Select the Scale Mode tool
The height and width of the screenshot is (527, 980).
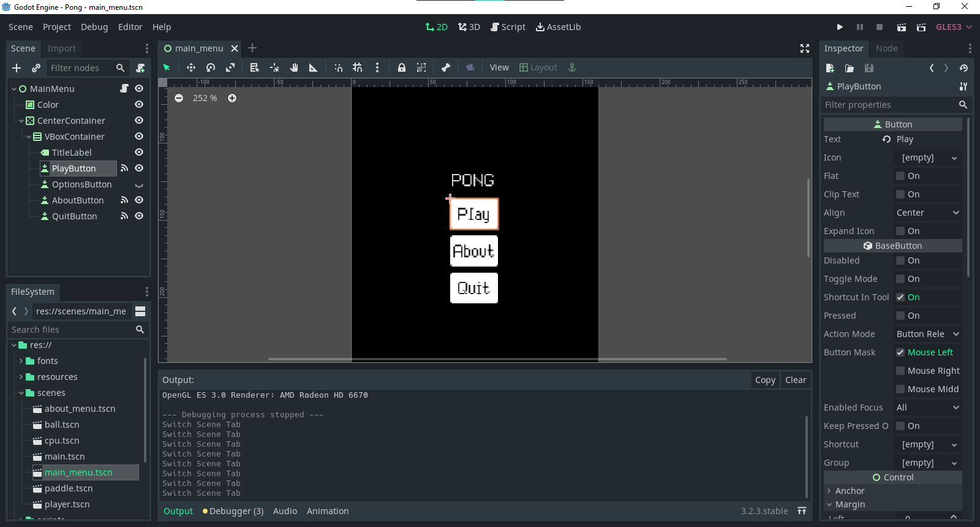pyautogui.click(x=230, y=67)
